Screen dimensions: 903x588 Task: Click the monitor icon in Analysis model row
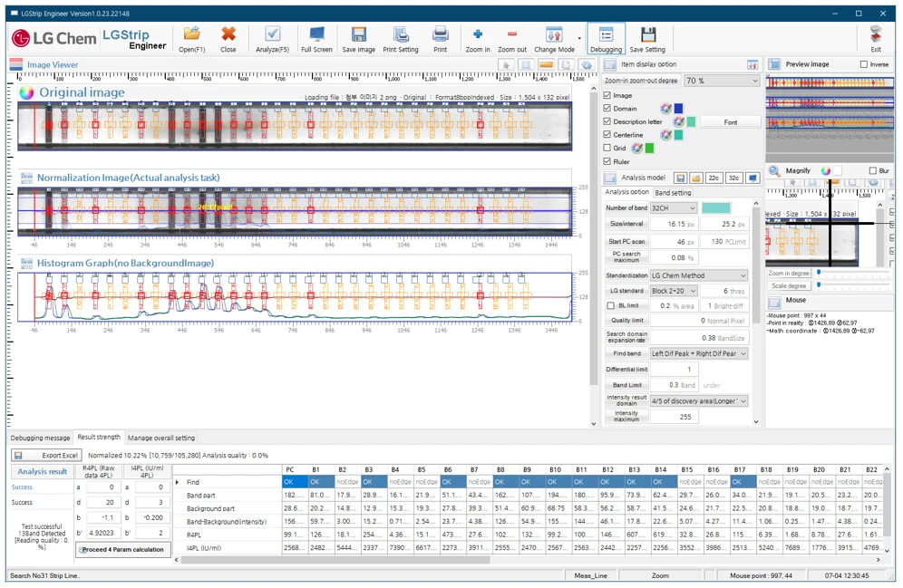[x=752, y=178]
